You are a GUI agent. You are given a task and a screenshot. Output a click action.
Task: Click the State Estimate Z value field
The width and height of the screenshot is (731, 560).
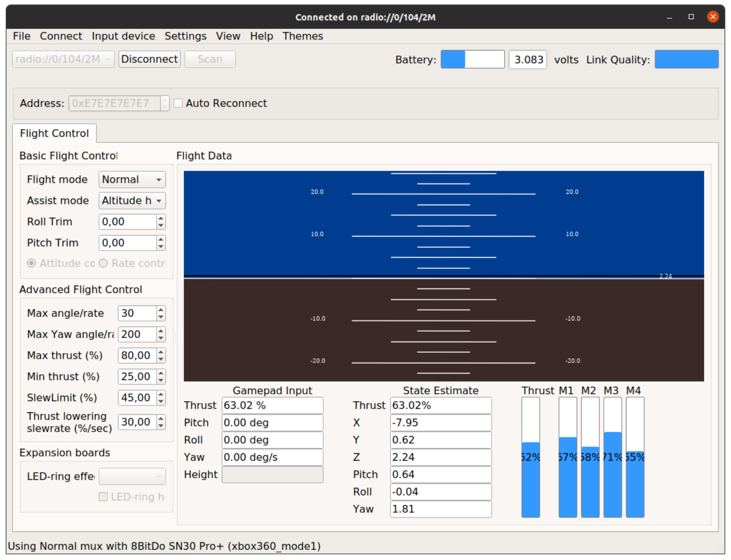tap(441, 457)
